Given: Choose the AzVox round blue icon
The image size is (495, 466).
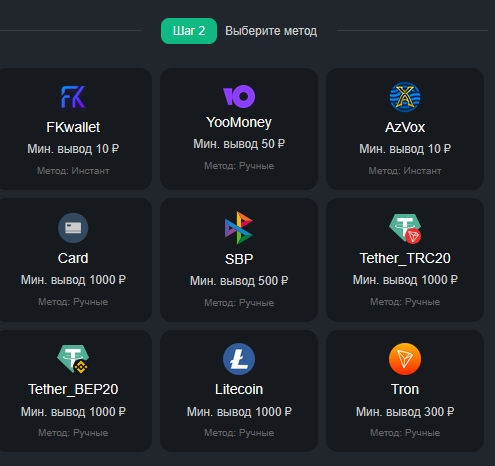Looking at the screenshot, I should tap(405, 97).
